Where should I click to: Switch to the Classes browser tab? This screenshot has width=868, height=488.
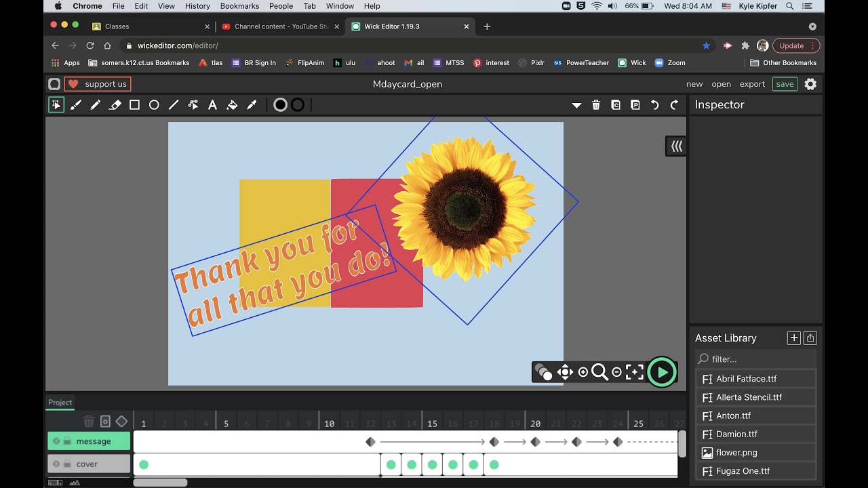pos(150,26)
